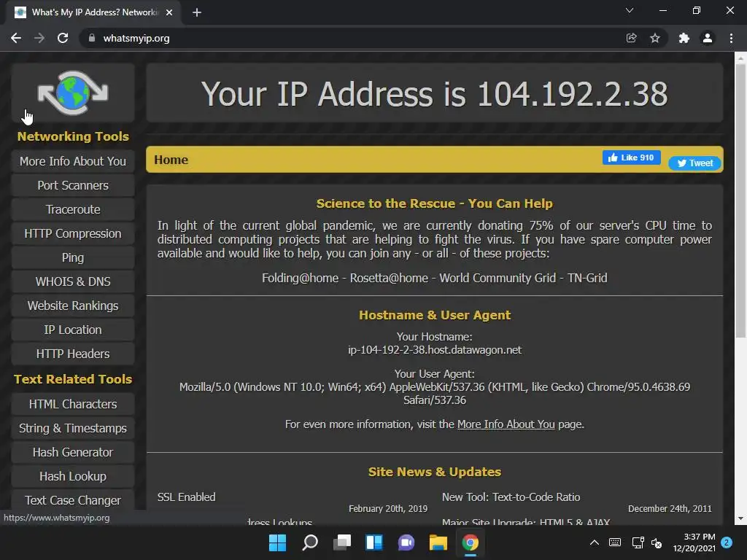Open the notification badge showing 2
The image size is (747, 560).
727,542
